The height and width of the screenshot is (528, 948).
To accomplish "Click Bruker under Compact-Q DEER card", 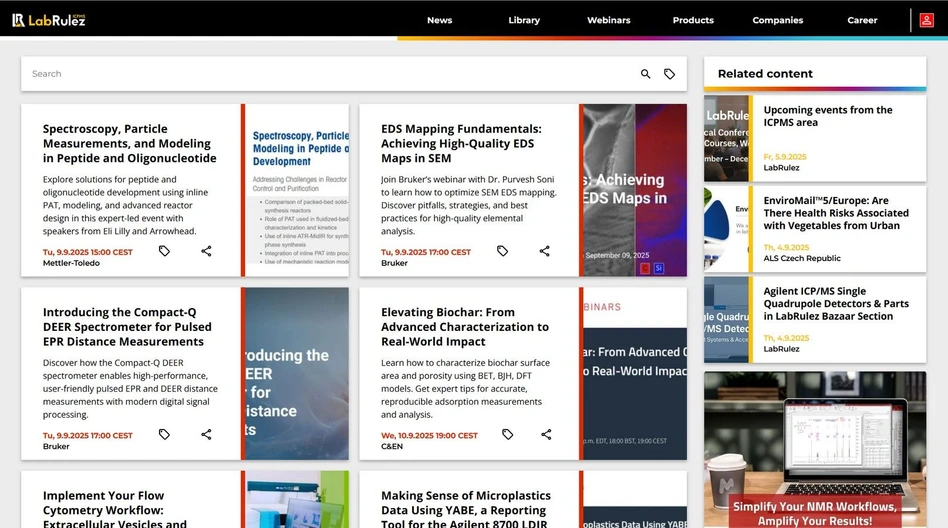I will click(56, 446).
